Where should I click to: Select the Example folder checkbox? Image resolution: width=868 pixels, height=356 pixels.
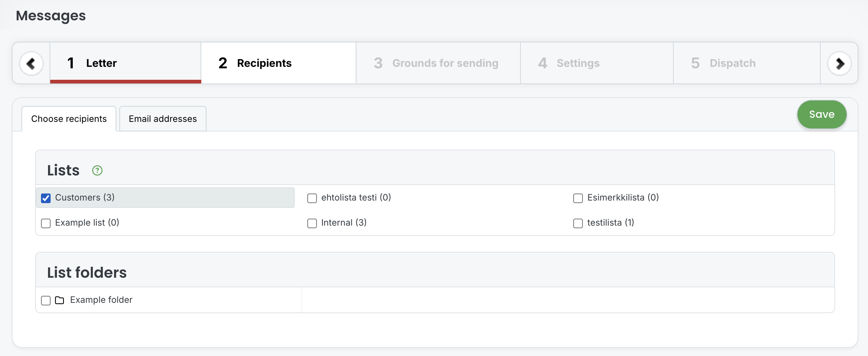[x=46, y=301]
